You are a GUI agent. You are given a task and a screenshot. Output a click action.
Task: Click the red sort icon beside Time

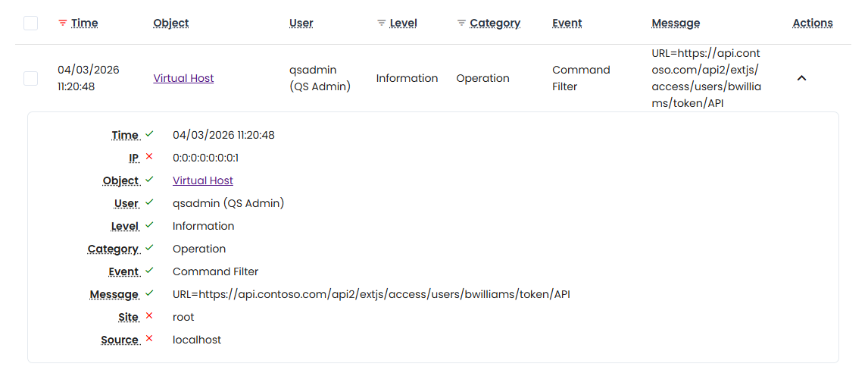pyautogui.click(x=63, y=24)
